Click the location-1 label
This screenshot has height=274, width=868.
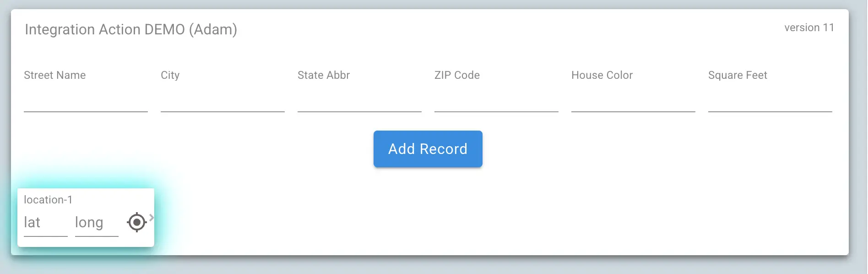click(48, 199)
